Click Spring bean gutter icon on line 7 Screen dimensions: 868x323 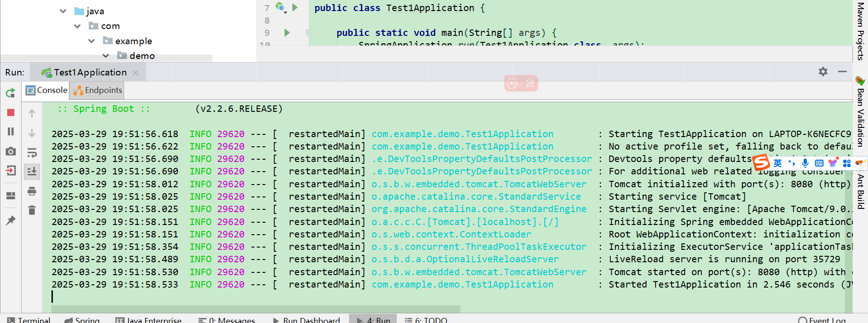280,7
